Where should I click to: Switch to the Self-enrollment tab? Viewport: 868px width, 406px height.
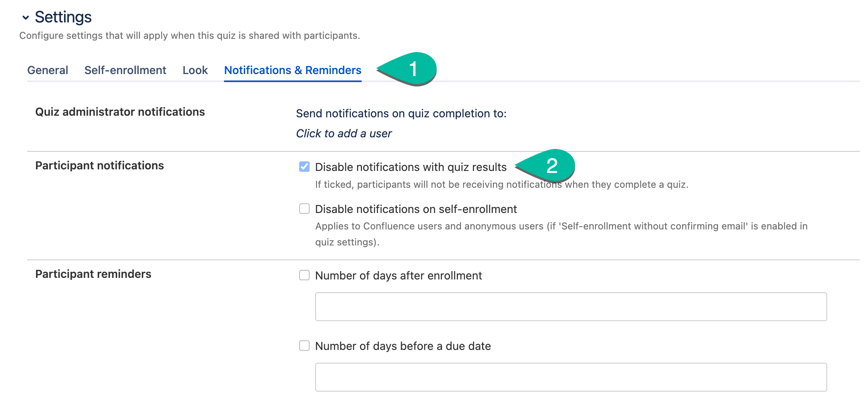(125, 70)
